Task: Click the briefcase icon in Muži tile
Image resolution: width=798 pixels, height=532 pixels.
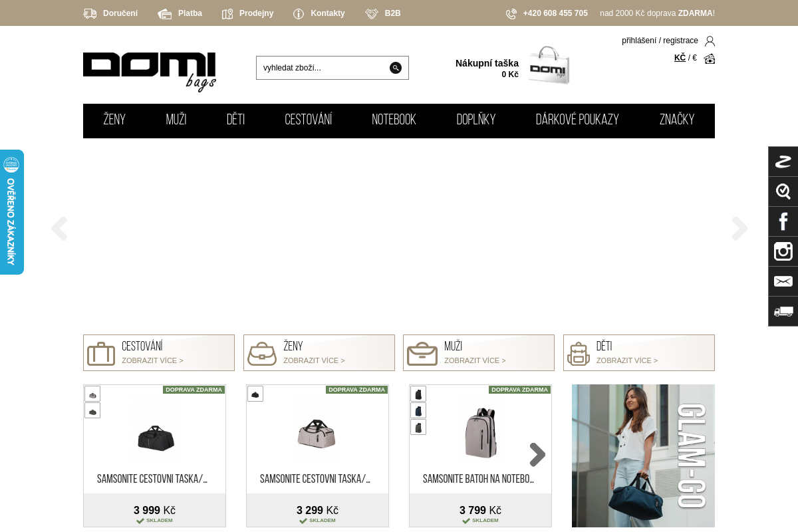Action: point(422,354)
